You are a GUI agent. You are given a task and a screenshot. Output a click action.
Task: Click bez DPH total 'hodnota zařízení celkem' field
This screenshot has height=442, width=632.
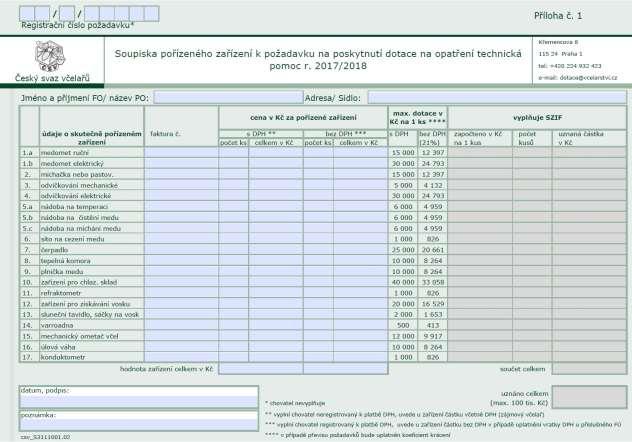pos(345,369)
